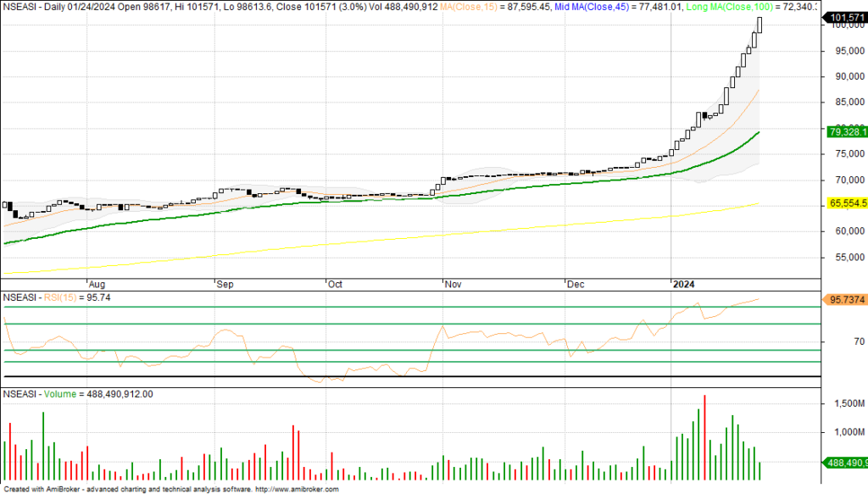The height and width of the screenshot is (494, 868).
Task: Click the yellow 65,554.5 long MA tag
Action: [846, 204]
